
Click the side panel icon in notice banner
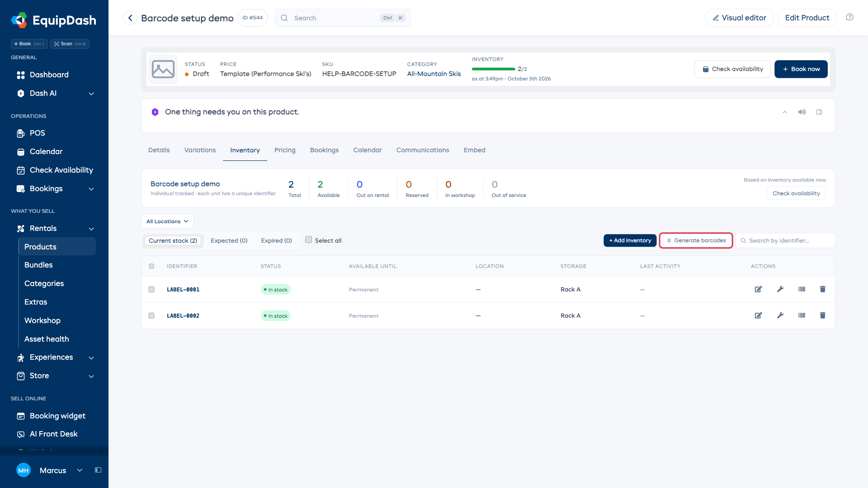[819, 112]
